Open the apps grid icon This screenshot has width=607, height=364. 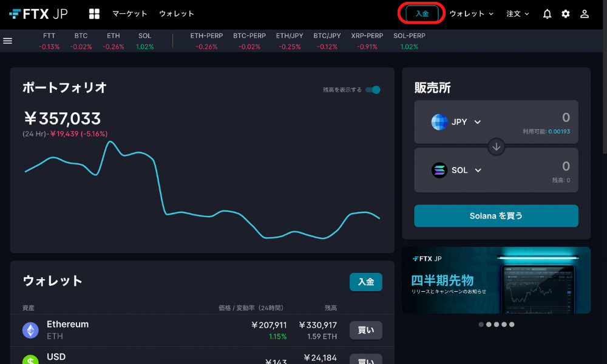click(x=94, y=14)
